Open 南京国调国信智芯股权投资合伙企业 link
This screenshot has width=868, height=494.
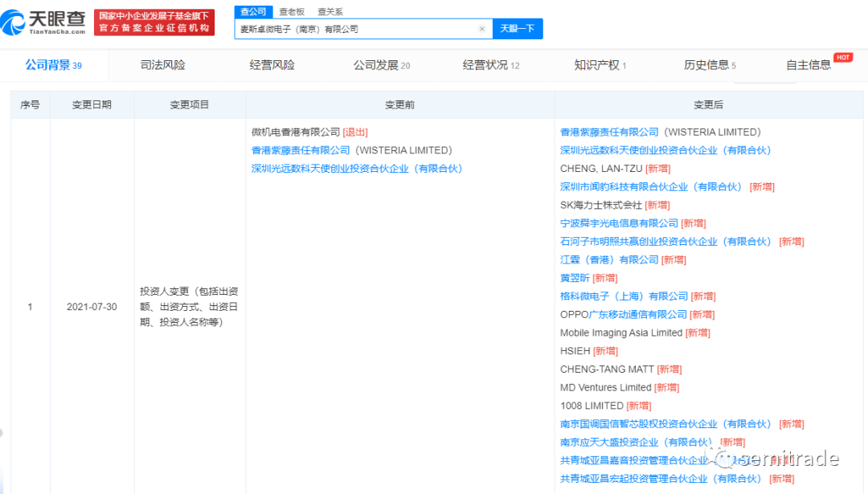tap(665, 424)
